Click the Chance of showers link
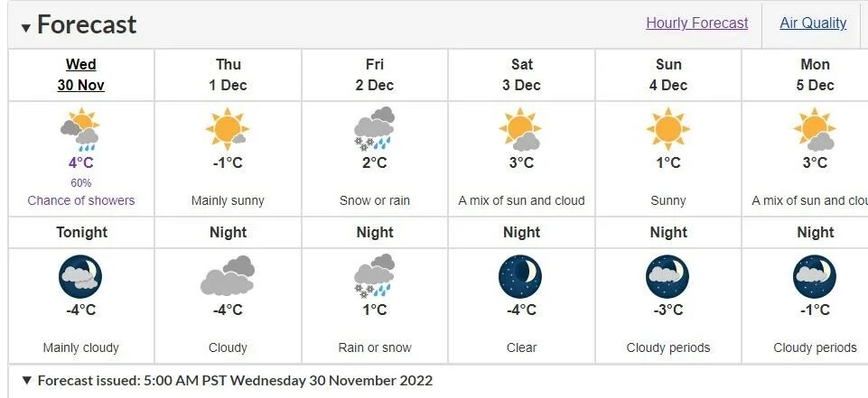This screenshot has height=398, width=868. pos(80,200)
